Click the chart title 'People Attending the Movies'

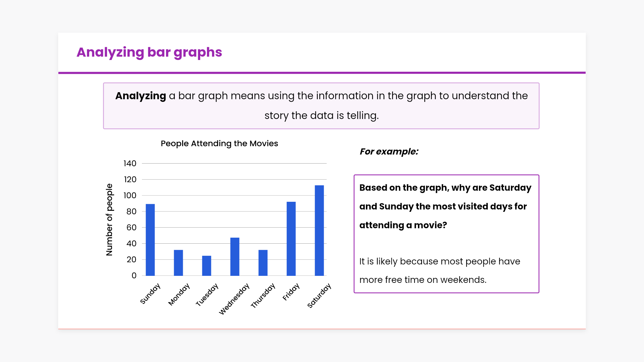219,143
